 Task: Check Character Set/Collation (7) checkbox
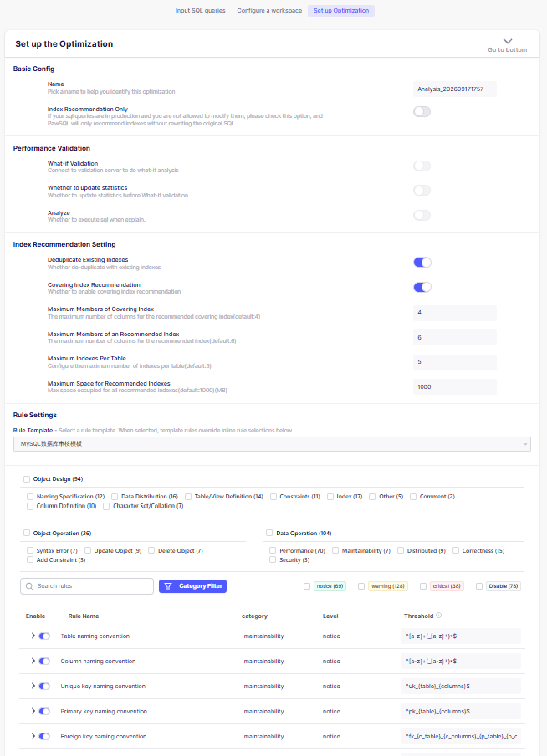click(x=106, y=506)
